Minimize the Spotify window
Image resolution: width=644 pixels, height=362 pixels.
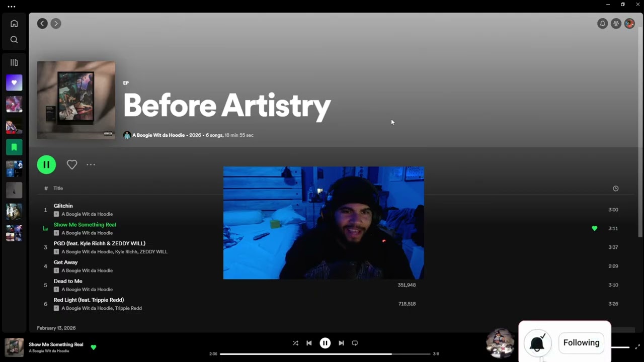coord(608,5)
